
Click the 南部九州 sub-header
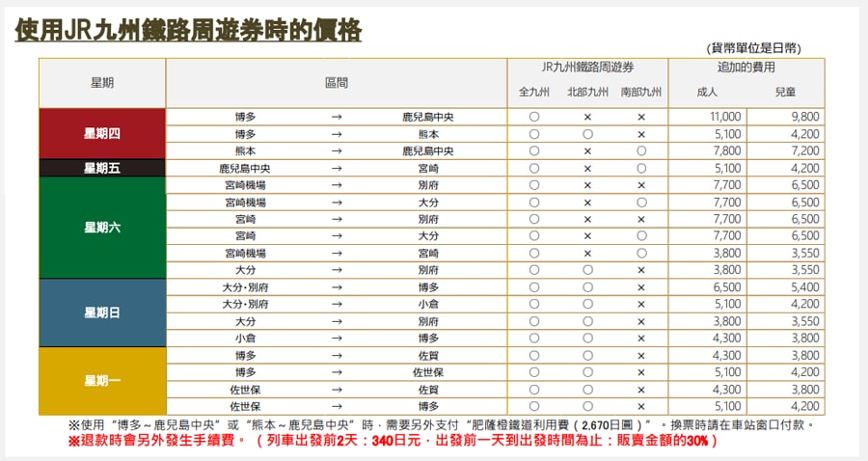point(641,93)
